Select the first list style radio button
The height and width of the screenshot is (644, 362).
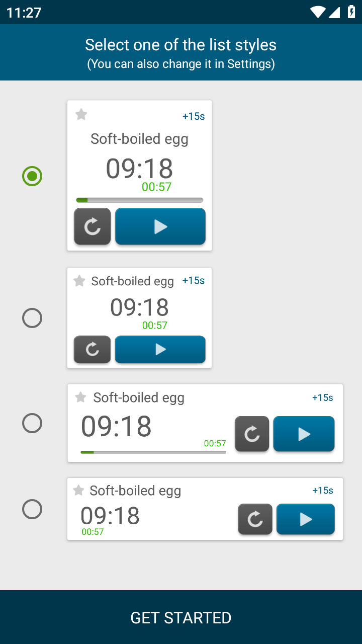(32, 176)
